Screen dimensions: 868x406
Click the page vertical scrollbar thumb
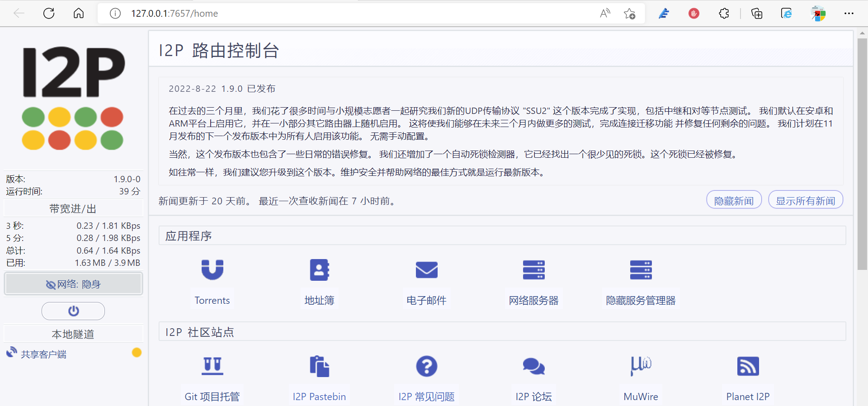click(x=862, y=154)
